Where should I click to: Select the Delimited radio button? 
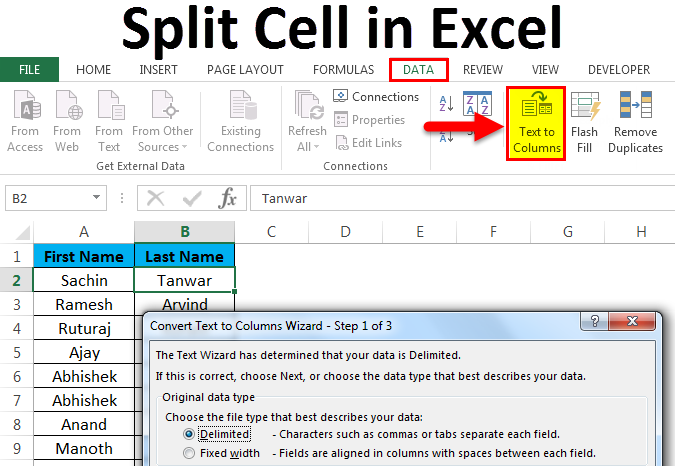(189, 435)
